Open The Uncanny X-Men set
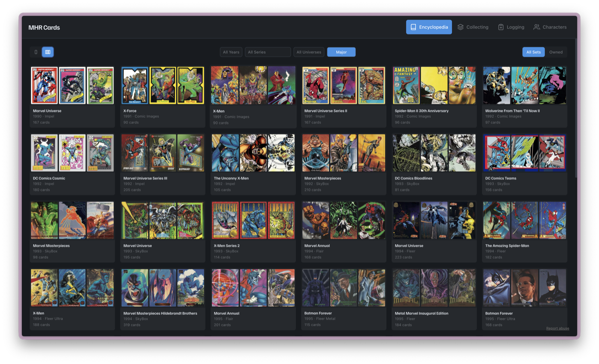Screen dimensions: 599x364 pos(253,164)
